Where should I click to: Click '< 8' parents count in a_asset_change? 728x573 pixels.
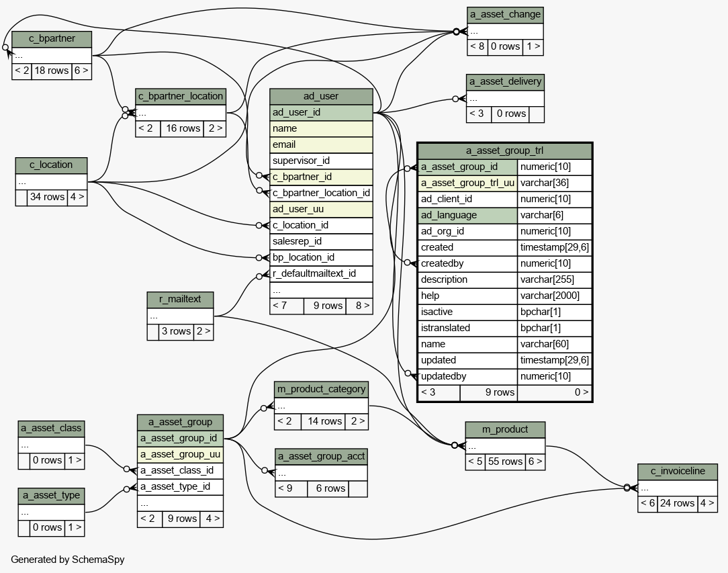[477, 47]
